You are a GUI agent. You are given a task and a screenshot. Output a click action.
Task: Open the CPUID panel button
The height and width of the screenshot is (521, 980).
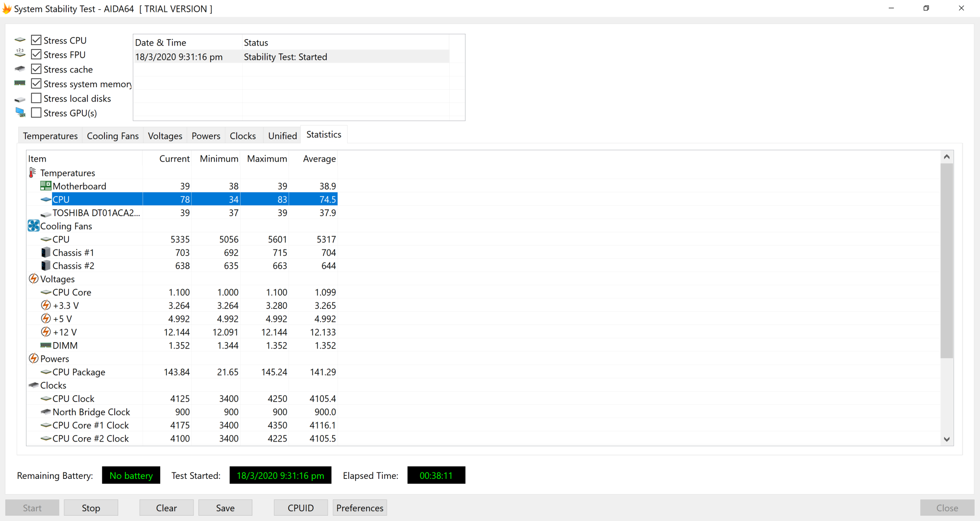coord(301,508)
